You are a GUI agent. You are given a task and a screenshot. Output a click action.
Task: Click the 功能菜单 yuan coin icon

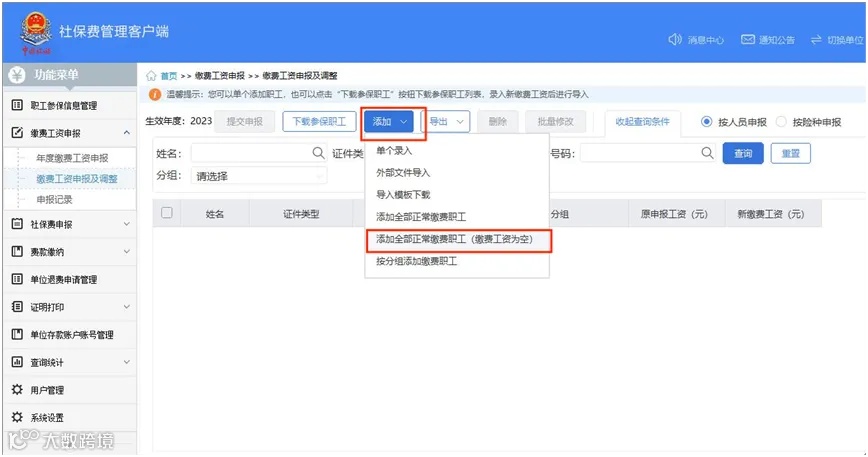click(x=17, y=75)
